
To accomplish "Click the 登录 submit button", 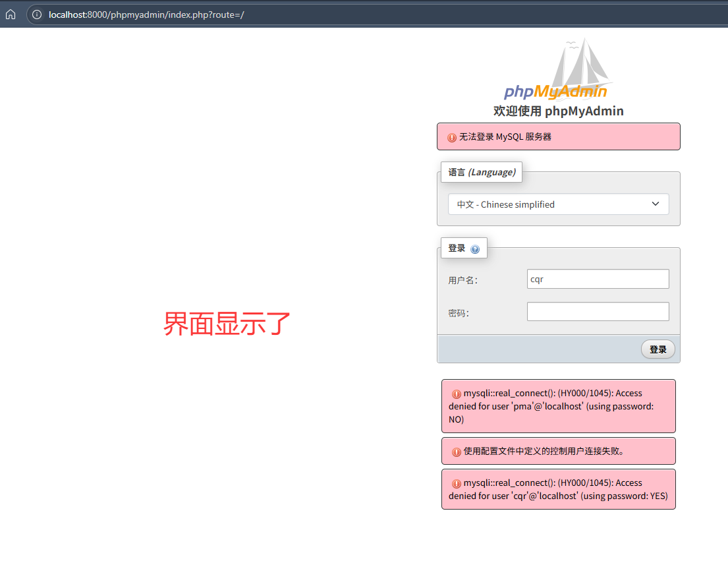I will [658, 349].
